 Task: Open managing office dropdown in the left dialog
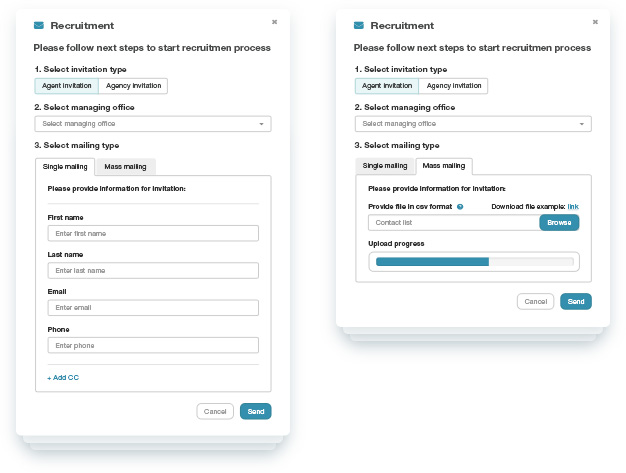click(153, 124)
